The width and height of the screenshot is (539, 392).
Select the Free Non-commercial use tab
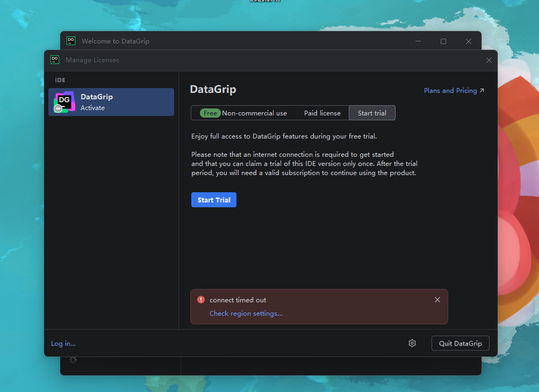243,113
